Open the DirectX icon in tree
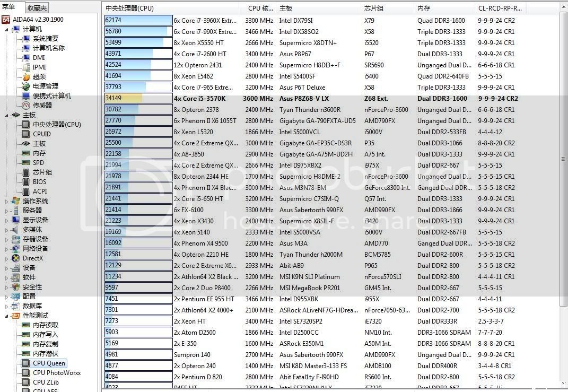568x392 pixels. coord(16,258)
